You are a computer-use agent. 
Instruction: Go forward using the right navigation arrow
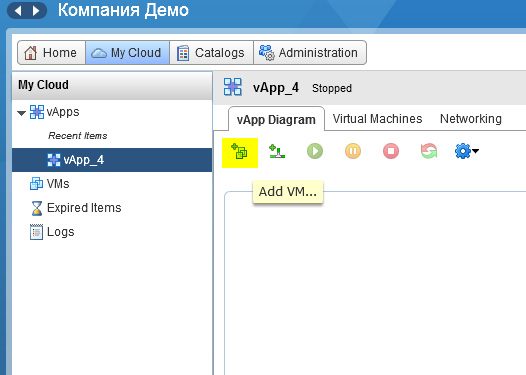[x=36, y=11]
